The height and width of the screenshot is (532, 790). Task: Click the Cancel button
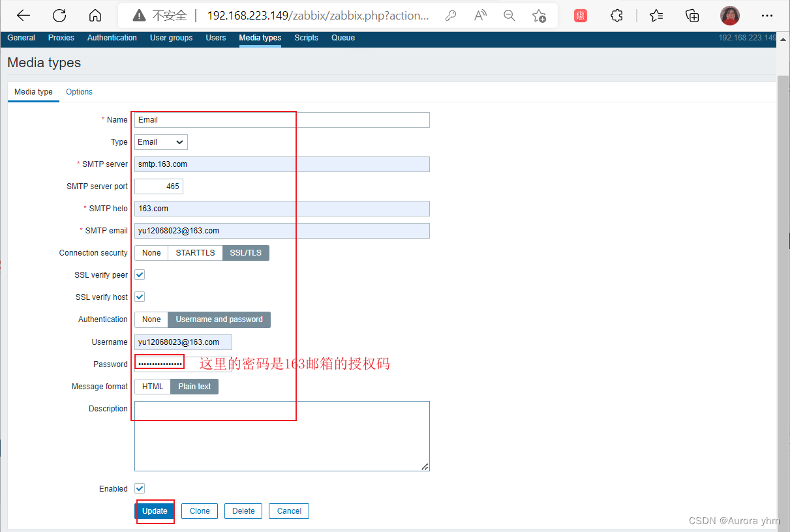click(289, 511)
